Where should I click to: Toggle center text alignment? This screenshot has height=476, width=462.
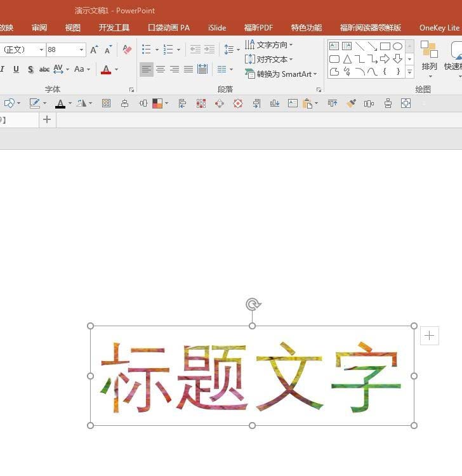click(161, 70)
